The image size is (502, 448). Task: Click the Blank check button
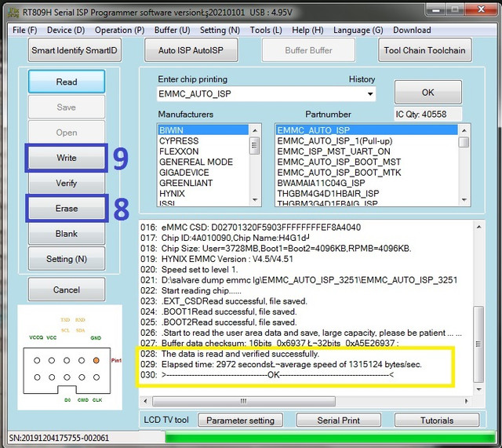click(67, 234)
